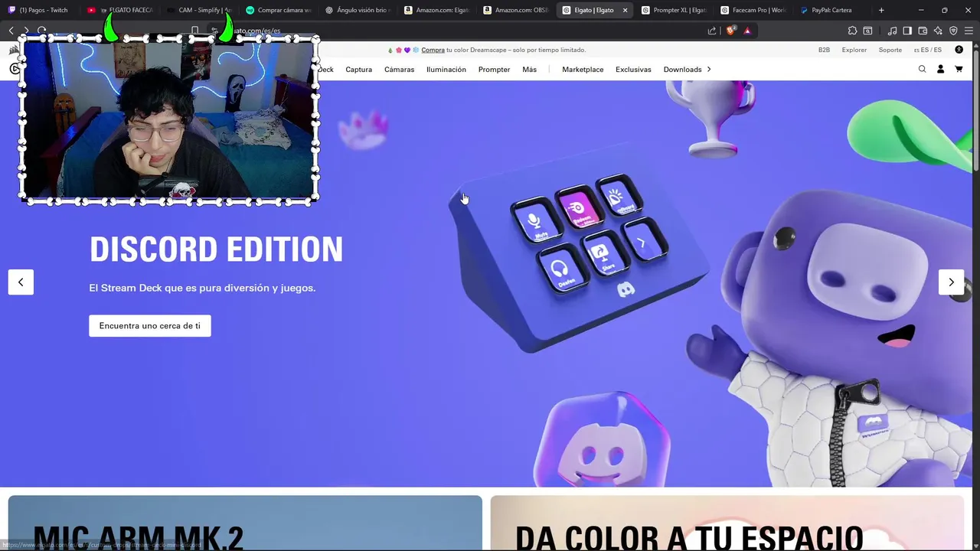Open the MIC ARM MK.2 card
The image size is (980, 551).
pyautogui.click(x=245, y=523)
